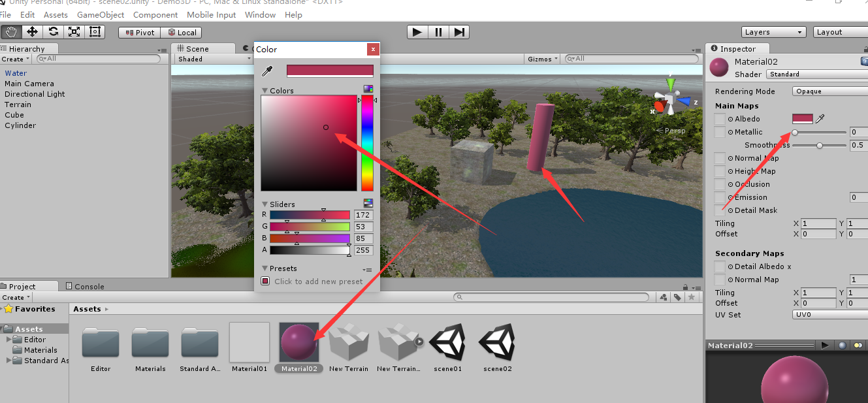Open the Mobile Input menu

[x=212, y=14]
